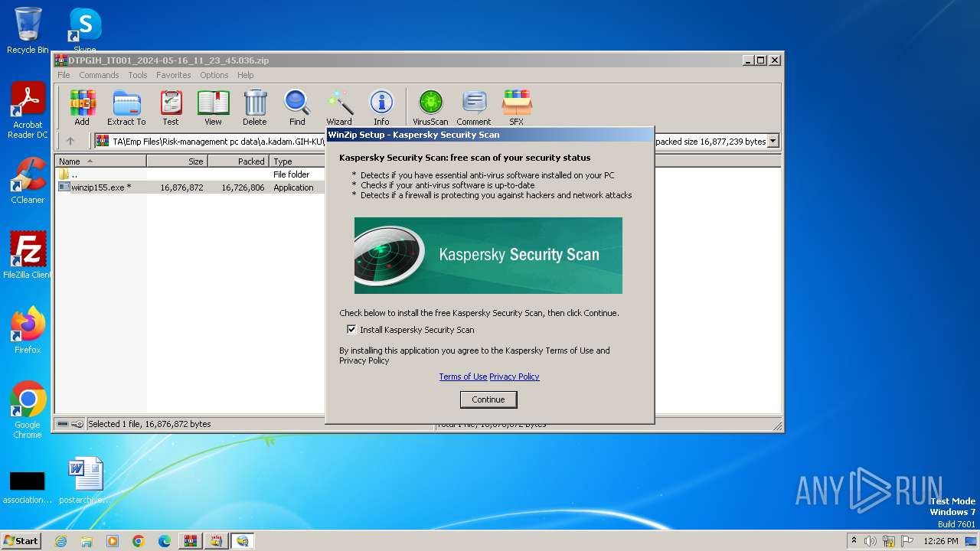
Task: Open the postarchive Word document icon
Action: pyautogui.click(x=84, y=481)
